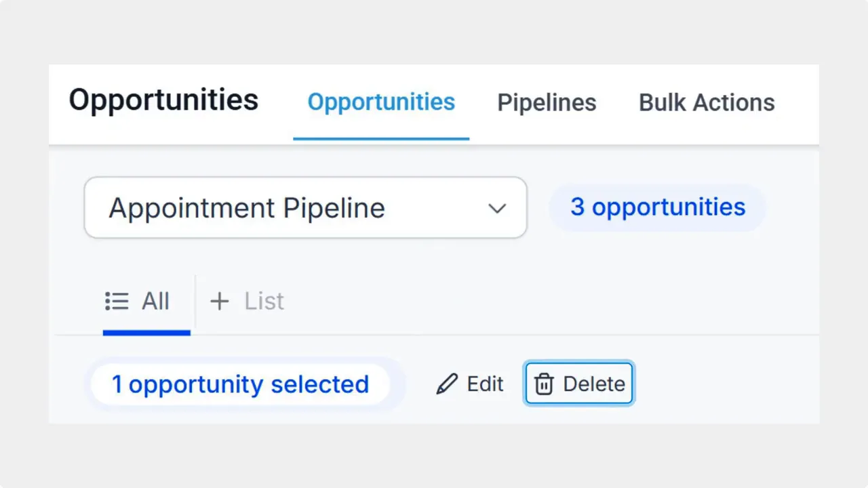This screenshot has height=488, width=868.
Task: Click the 1 opportunity selected pill
Action: (x=240, y=384)
